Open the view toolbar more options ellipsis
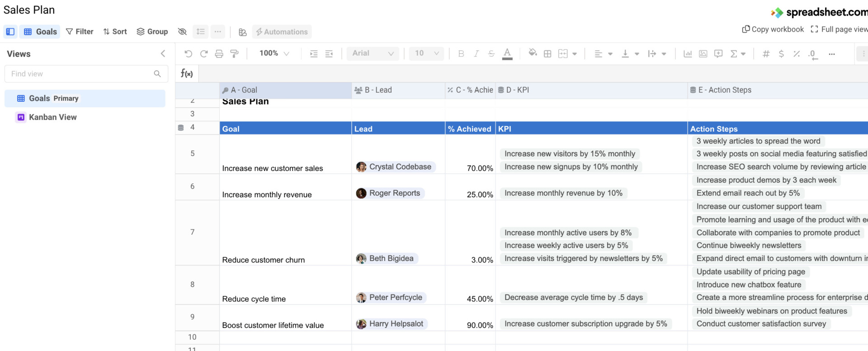The height and width of the screenshot is (351, 868). [217, 32]
